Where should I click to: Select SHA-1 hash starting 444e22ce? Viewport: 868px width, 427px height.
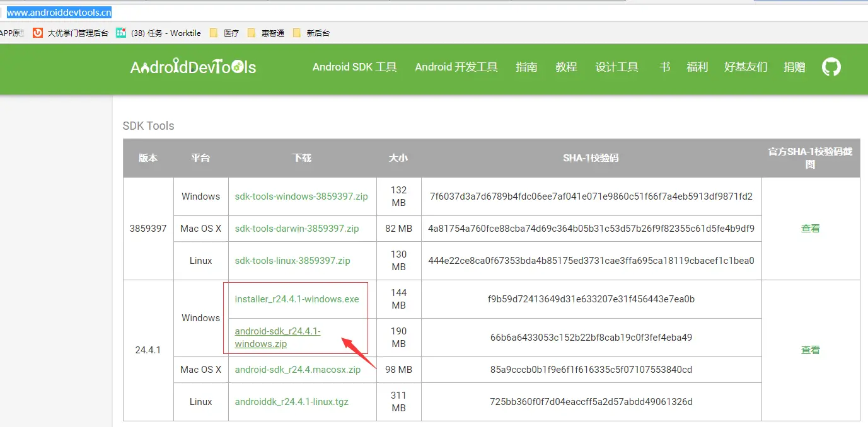coord(591,261)
